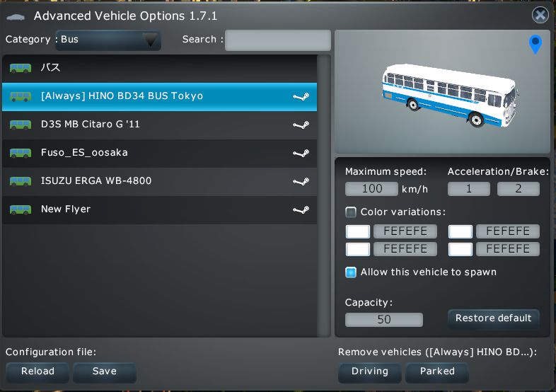Open Steam workshop icon for Fuso_ES_oosaka
This screenshot has height=392, width=556.
(301, 154)
